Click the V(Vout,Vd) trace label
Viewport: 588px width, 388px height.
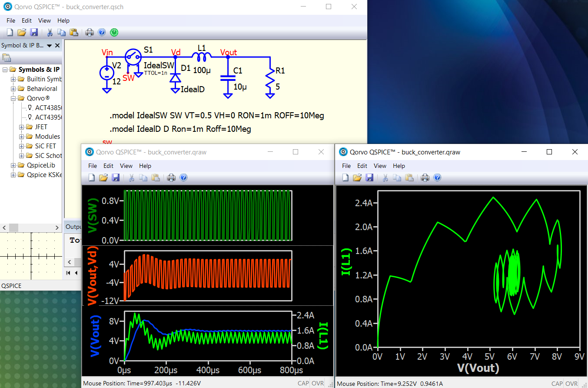(x=93, y=275)
